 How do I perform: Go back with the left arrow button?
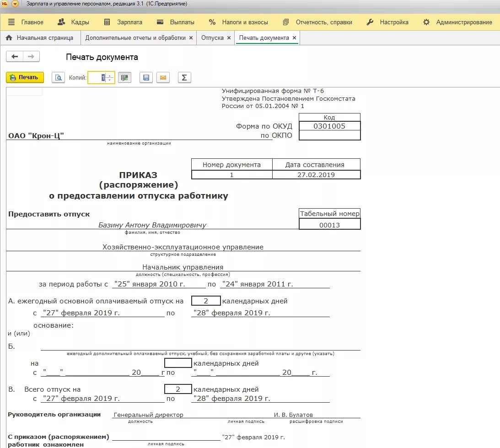point(15,56)
